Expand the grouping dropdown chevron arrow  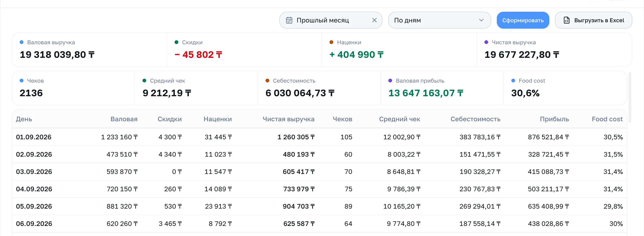point(481,20)
